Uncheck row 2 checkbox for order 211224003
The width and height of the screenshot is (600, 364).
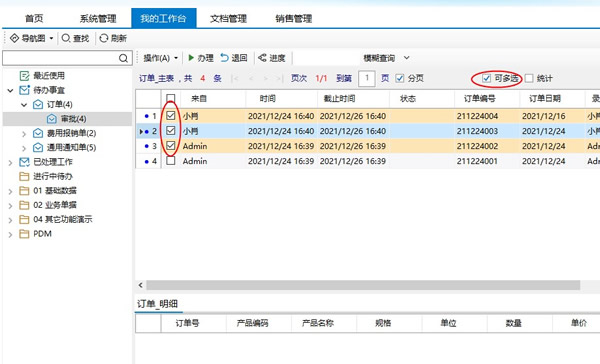(171, 131)
